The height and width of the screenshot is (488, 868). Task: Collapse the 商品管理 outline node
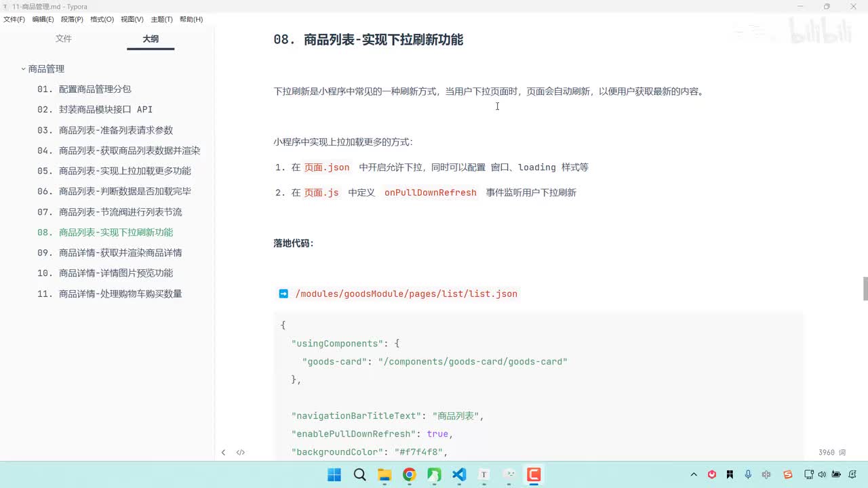coord(23,68)
